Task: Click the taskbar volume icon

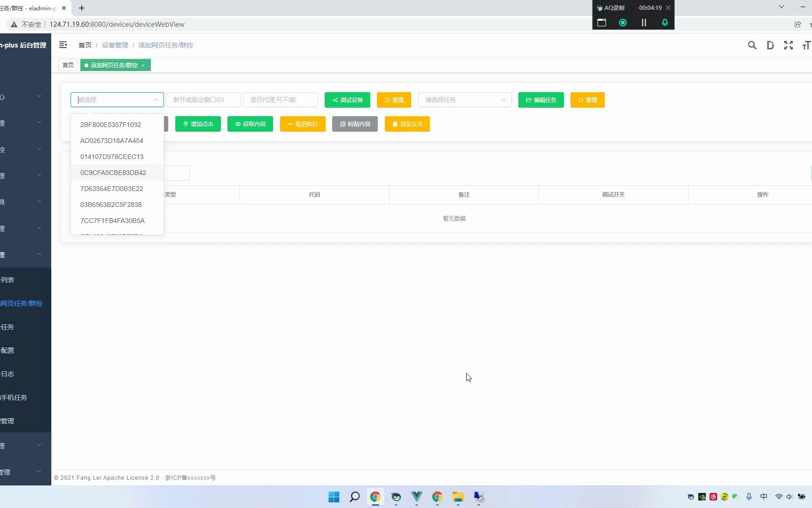Action: coord(789,497)
